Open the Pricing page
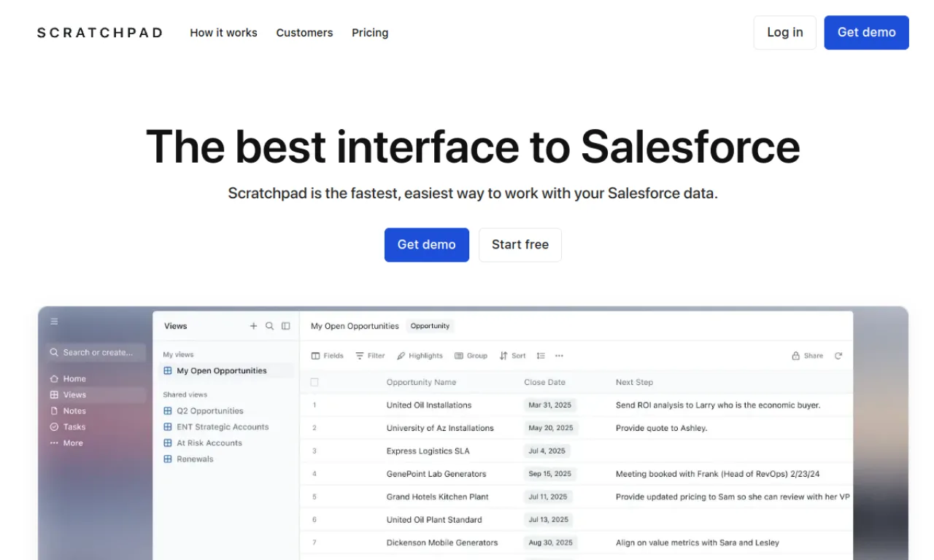 click(x=370, y=33)
